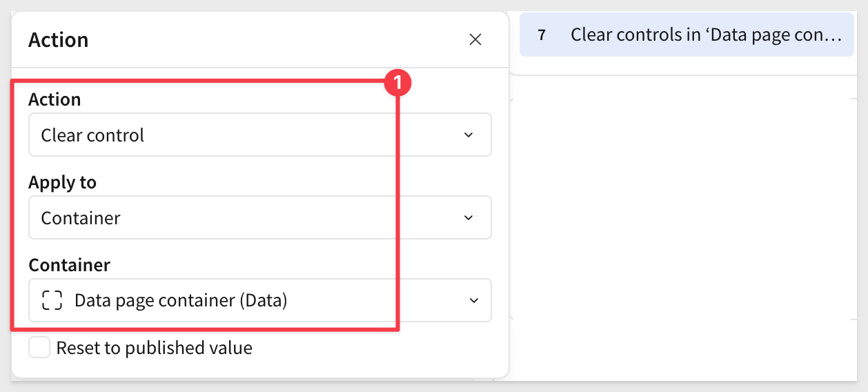Image resolution: width=868 pixels, height=392 pixels.
Task: Open the Container dropdown chevron
Action: (x=473, y=300)
